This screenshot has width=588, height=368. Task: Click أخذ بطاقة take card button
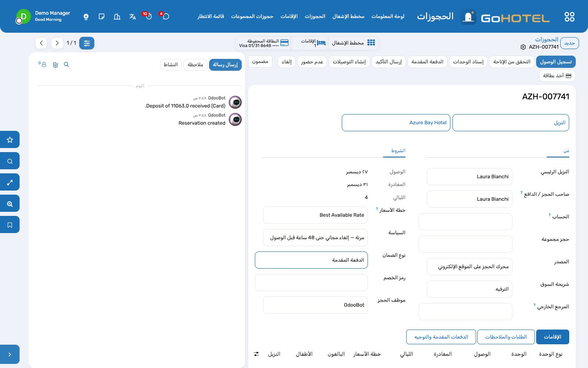557,76
